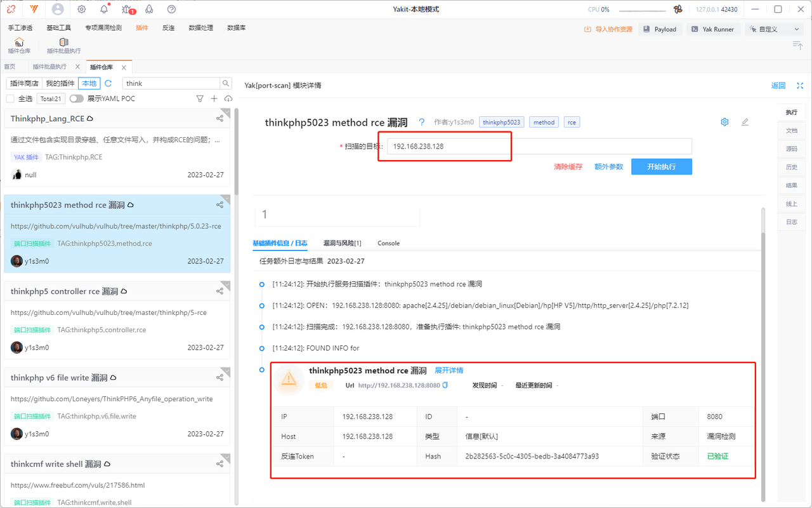The width and height of the screenshot is (812, 508).
Task: Click the red 清除缓存 link
Action: coord(568,166)
